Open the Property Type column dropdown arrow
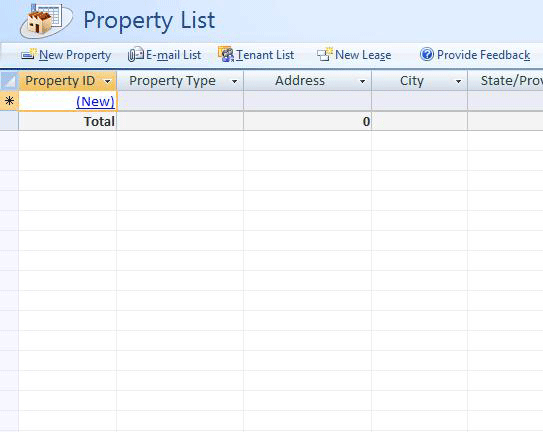Screen dimensions: 543x432 click(x=234, y=81)
